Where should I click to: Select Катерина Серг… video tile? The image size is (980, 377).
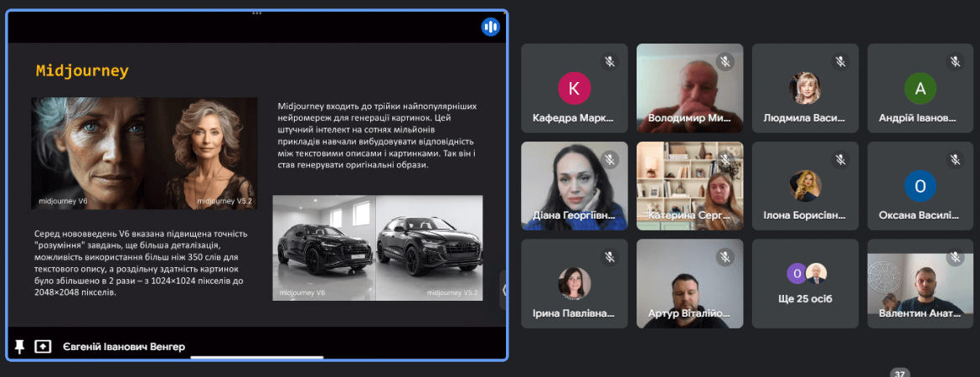(690, 186)
